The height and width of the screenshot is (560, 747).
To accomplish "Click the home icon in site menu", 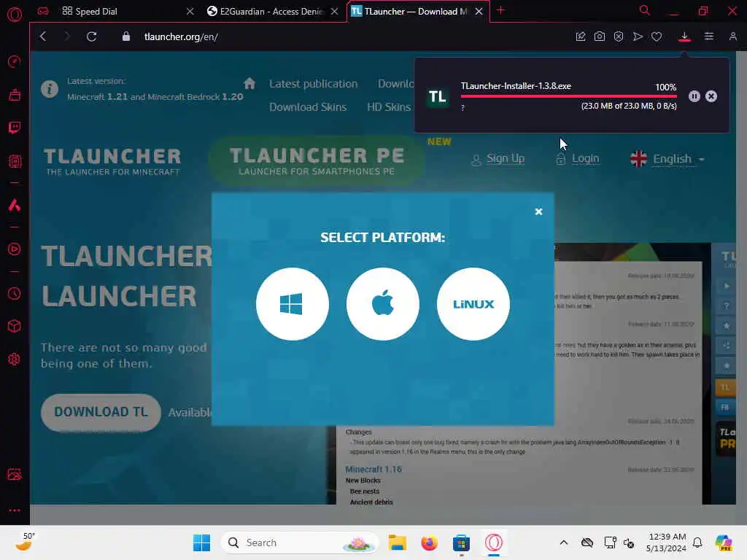I will click(249, 83).
